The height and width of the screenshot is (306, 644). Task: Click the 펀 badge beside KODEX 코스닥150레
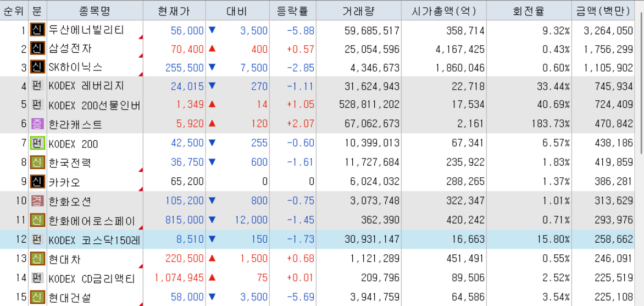37,240
